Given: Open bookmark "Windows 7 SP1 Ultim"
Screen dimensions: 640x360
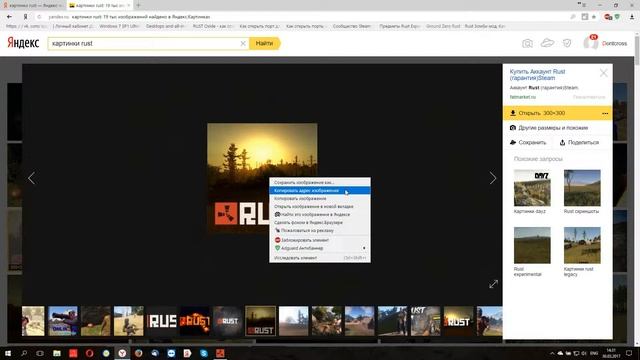Looking at the screenshot, I should click(x=119, y=26).
